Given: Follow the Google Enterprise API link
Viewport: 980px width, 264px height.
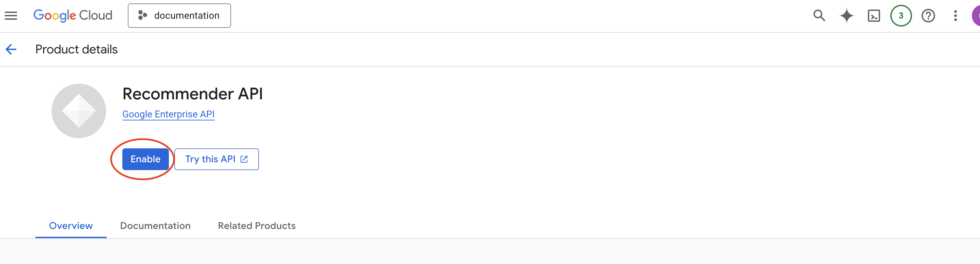Looking at the screenshot, I should tap(169, 114).
